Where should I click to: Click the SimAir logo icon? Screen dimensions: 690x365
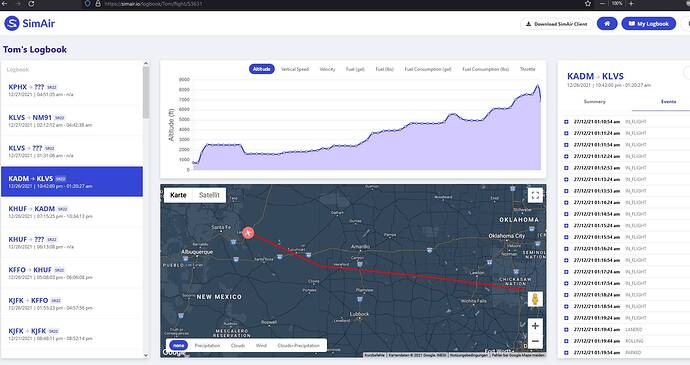(12, 23)
